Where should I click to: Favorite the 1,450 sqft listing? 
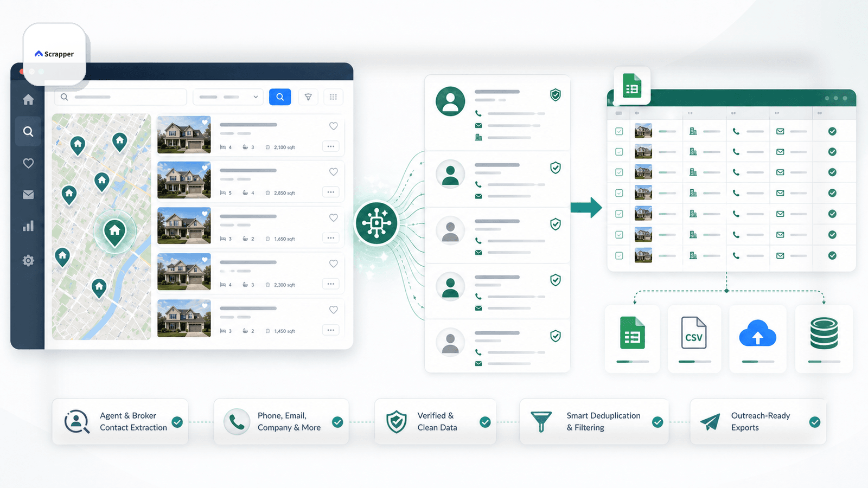pos(334,310)
